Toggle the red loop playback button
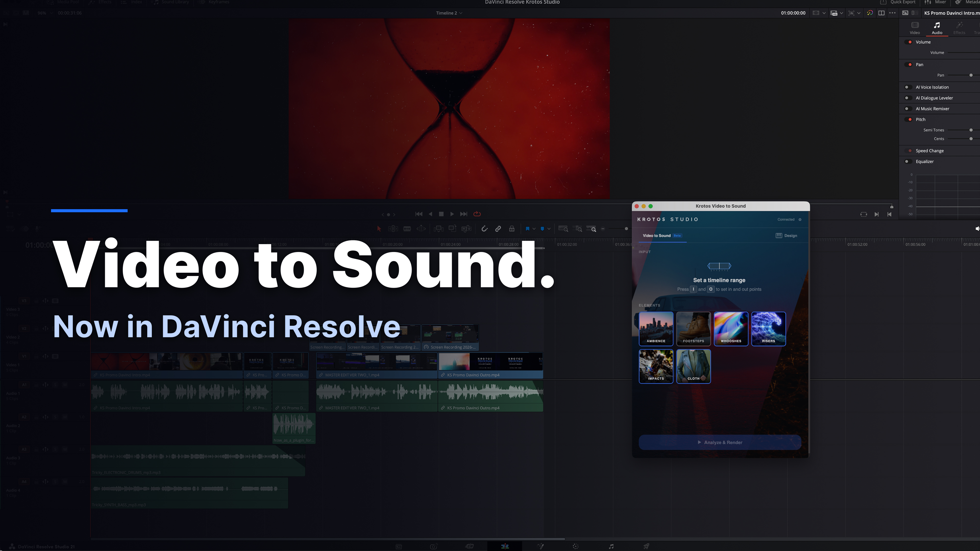This screenshot has height=551, width=980. point(477,214)
